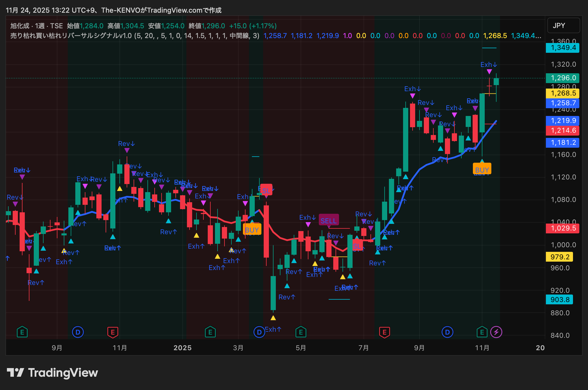The image size is (588, 390).
Task: Click the leftmost green earnings E marker
Action: [x=22, y=332]
